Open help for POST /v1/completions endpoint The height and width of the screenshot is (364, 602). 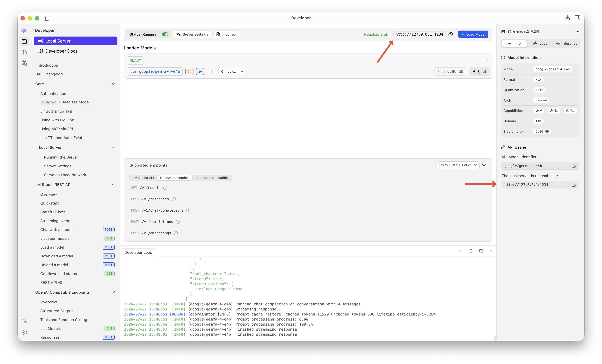tap(178, 222)
